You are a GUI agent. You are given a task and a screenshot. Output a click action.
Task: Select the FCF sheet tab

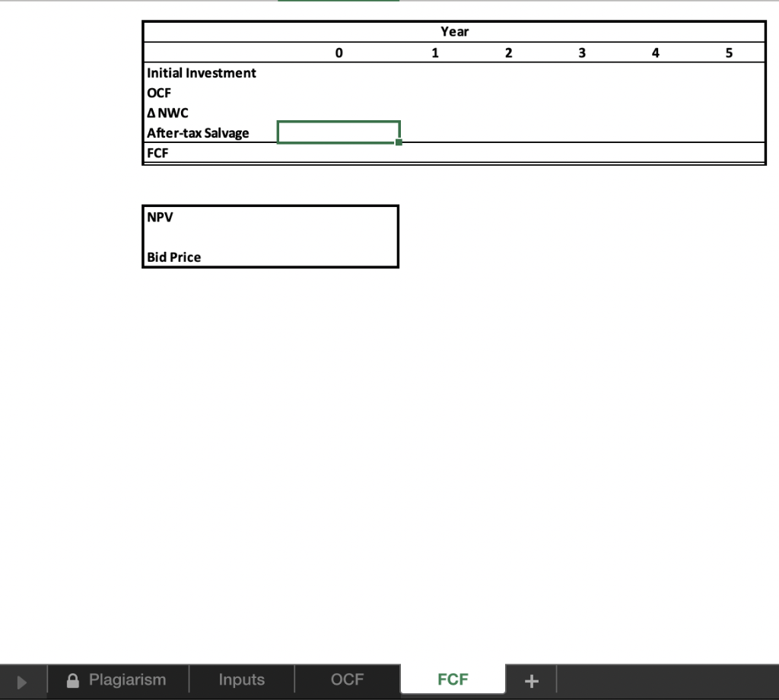(x=453, y=679)
